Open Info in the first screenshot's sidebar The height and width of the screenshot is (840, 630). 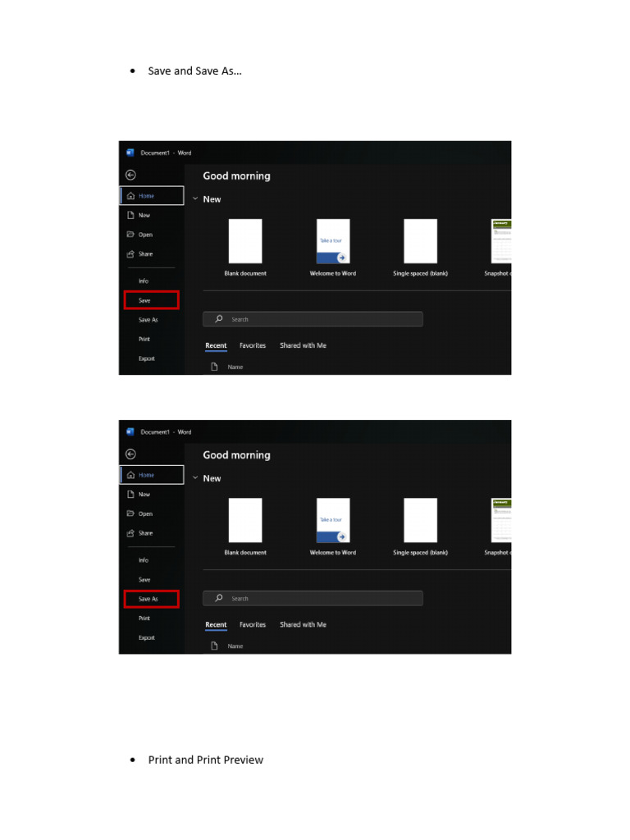144,281
